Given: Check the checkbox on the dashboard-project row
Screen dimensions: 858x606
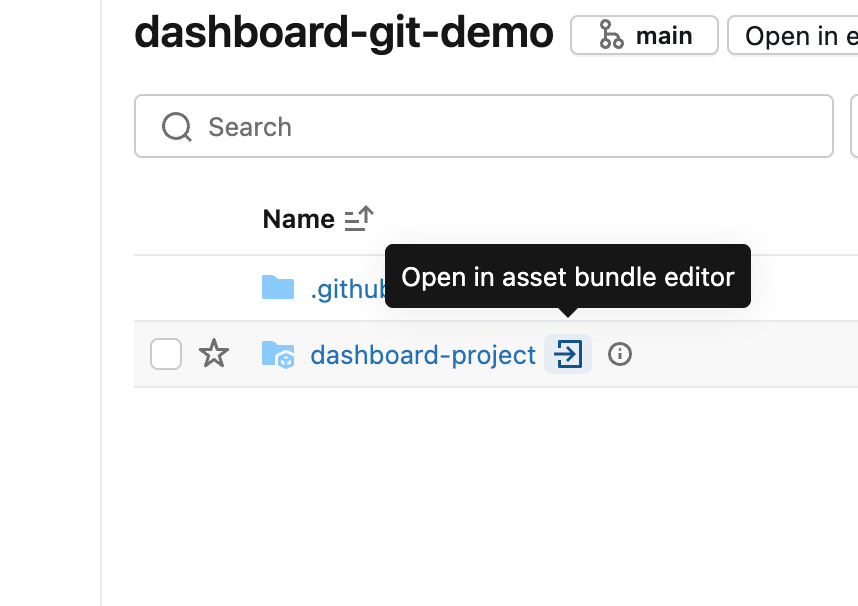Looking at the screenshot, I should click(166, 353).
